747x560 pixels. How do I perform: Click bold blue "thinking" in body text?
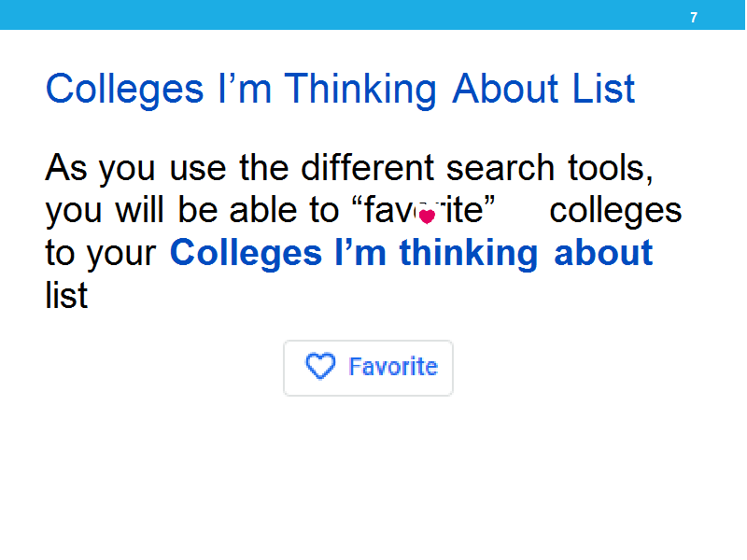(x=469, y=254)
